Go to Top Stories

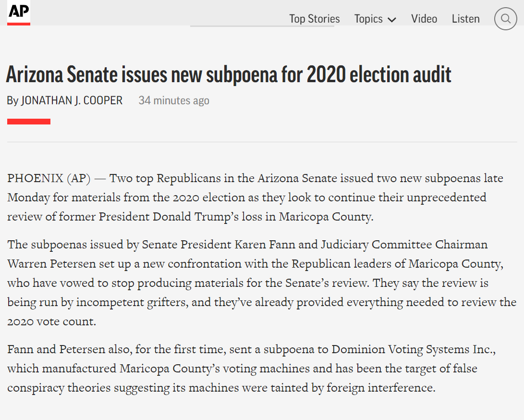[x=314, y=19]
